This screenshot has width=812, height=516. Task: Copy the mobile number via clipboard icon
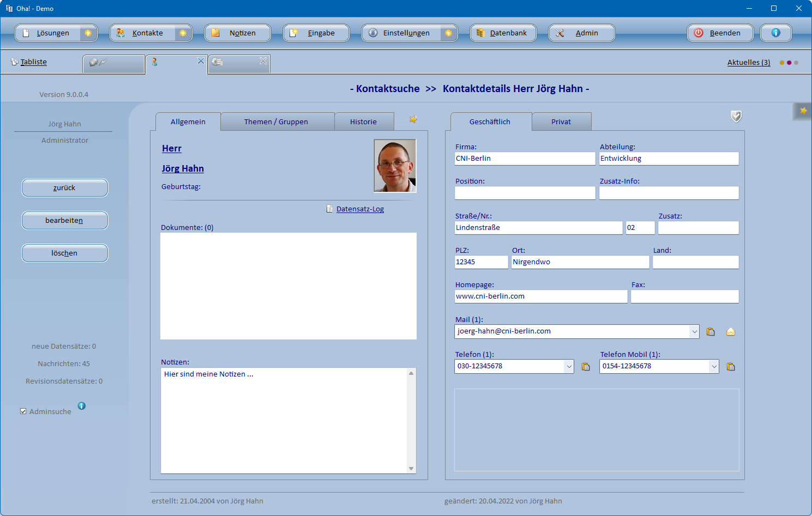tap(731, 367)
